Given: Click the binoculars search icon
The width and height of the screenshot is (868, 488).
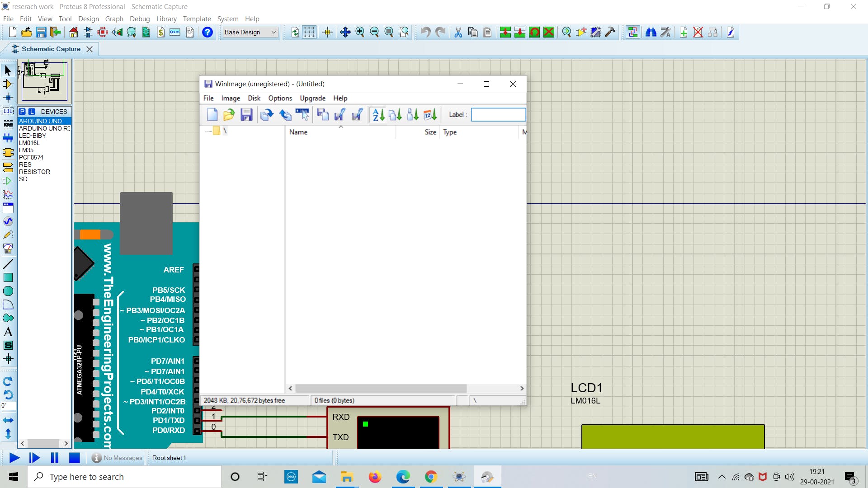Looking at the screenshot, I should [x=651, y=32].
